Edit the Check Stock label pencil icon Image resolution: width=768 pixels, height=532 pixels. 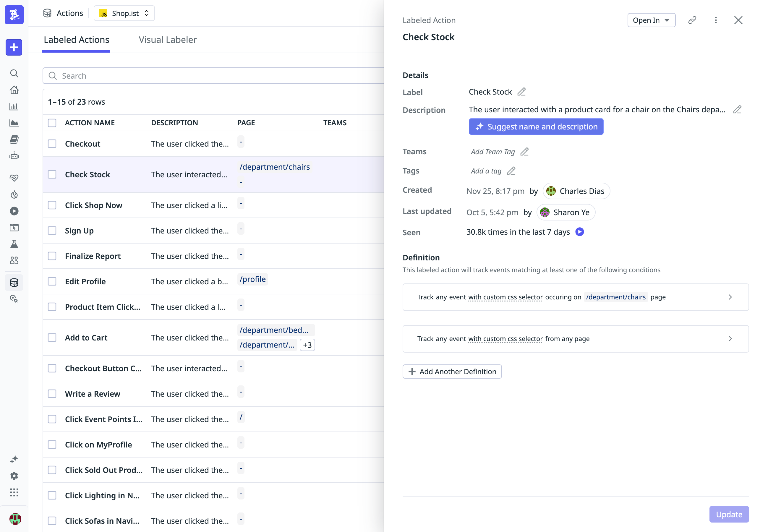point(522,92)
